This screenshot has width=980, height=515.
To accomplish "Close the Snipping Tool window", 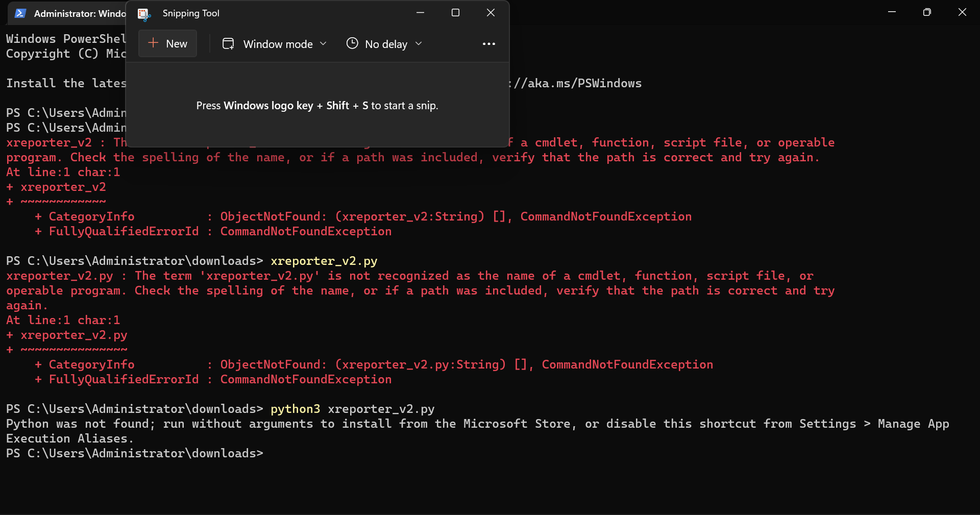I will tap(491, 13).
